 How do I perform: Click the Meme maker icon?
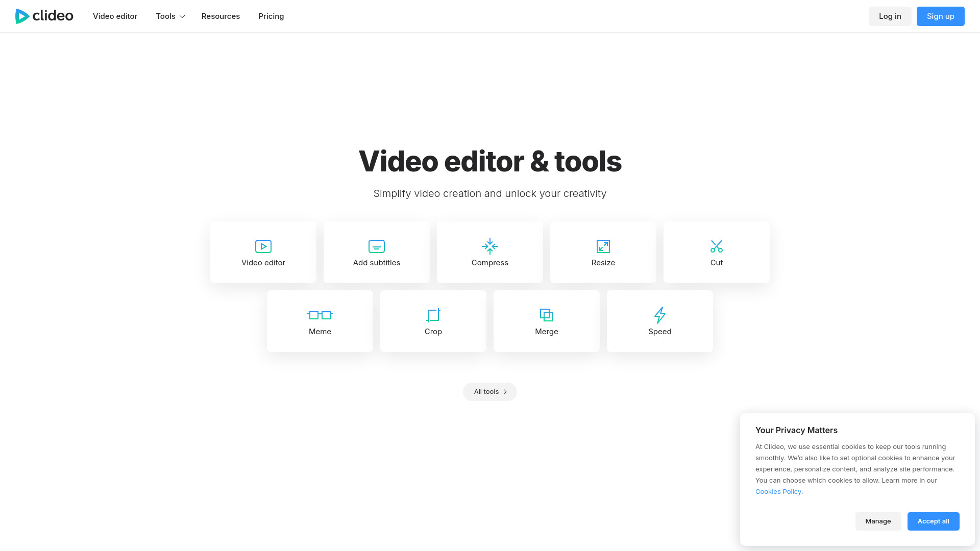(x=320, y=315)
